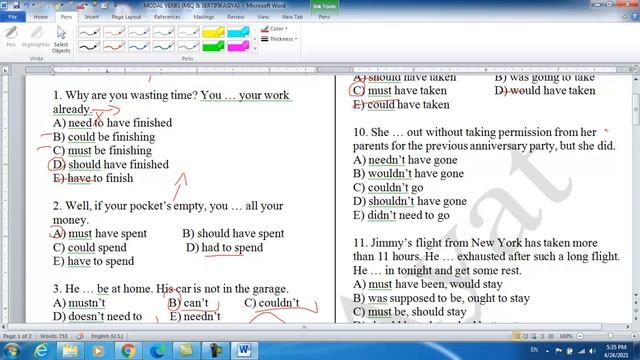Screen dimensions: 640x360
Task: Click the zoom out minus button
Action: [580, 336]
